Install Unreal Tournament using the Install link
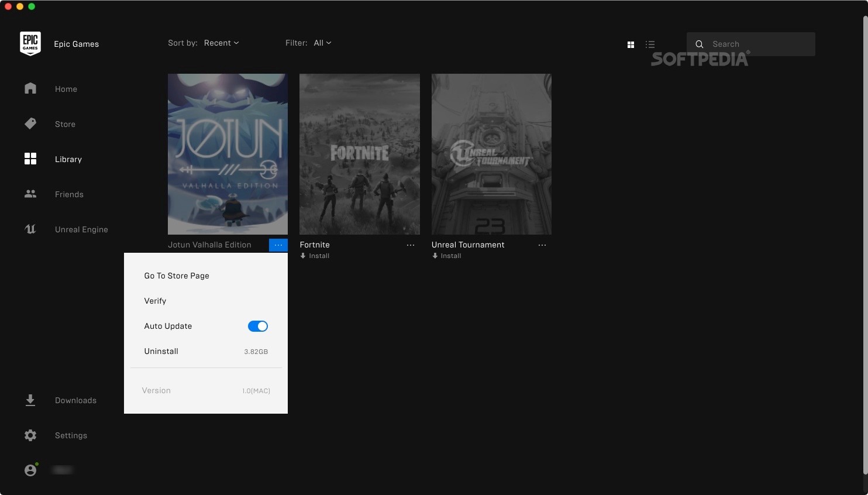The width and height of the screenshot is (868, 495). coord(451,256)
